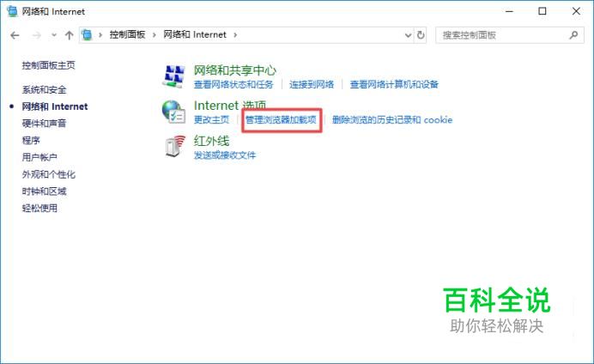This screenshot has height=364, width=594.
Task: Click the 红外线 infrared icon
Action: (x=175, y=147)
